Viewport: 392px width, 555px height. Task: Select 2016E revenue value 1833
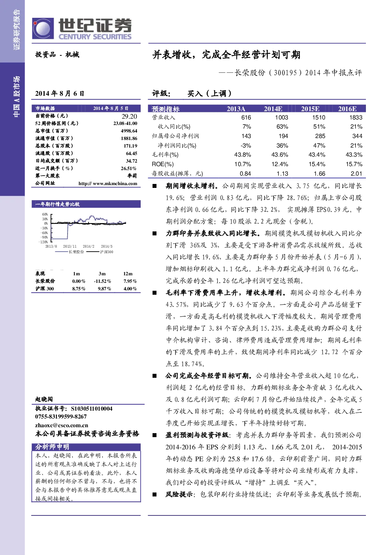point(356,117)
